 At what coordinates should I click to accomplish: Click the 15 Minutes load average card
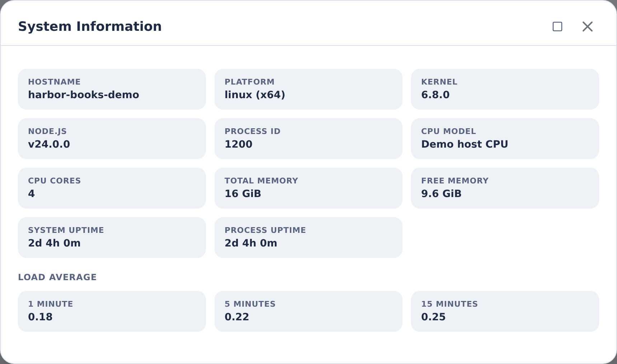tap(505, 311)
